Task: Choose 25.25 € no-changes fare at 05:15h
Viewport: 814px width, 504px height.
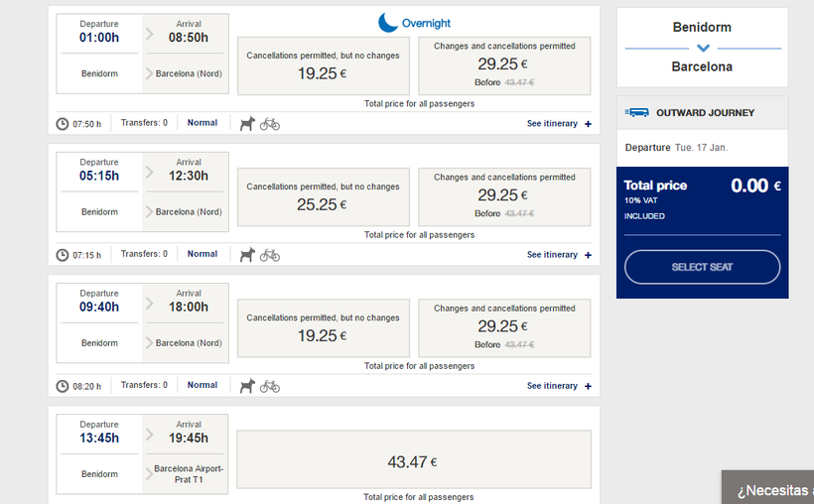Action: (323, 196)
